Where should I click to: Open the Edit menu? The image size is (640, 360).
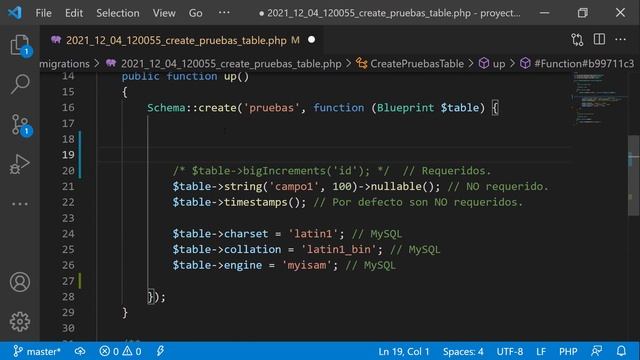[74, 13]
